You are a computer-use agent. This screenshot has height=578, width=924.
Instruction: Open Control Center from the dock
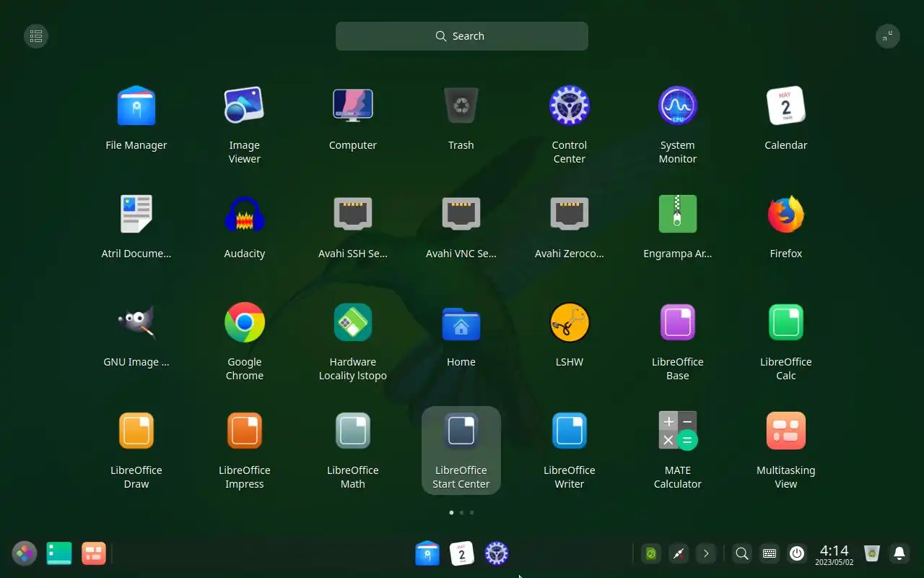coord(497,553)
